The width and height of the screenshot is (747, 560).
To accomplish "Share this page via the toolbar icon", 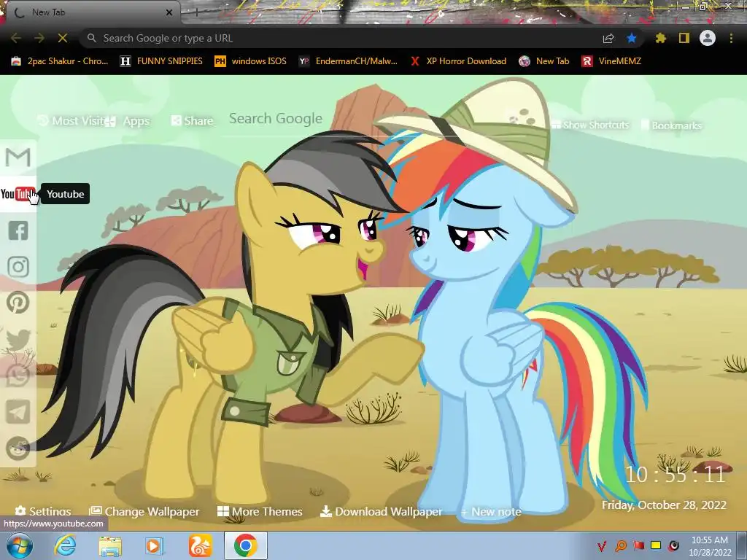I will click(x=608, y=38).
